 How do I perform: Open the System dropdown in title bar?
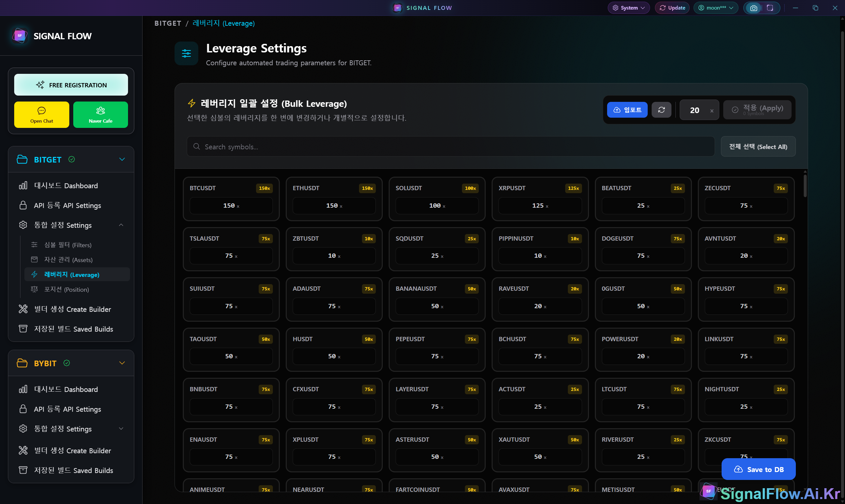click(x=629, y=8)
